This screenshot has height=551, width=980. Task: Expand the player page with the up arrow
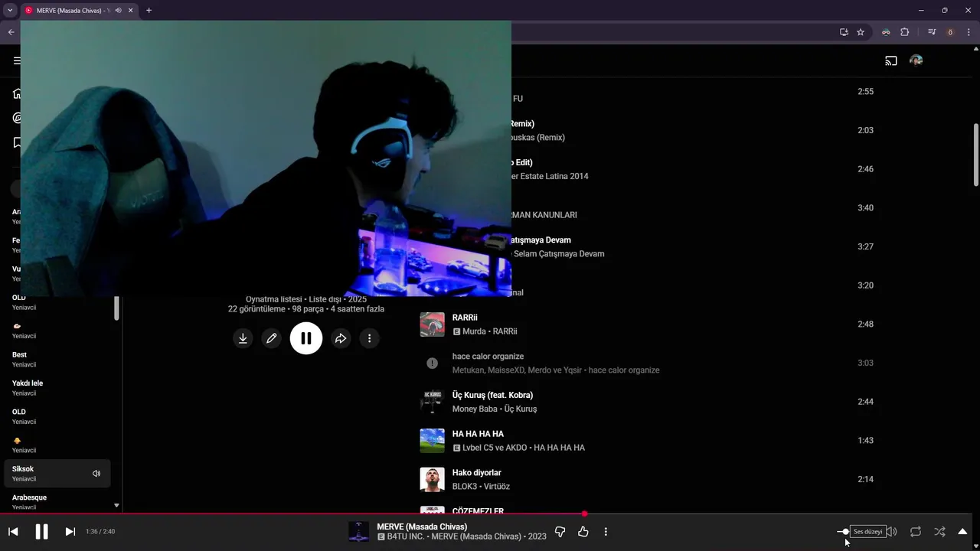(x=962, y=531)
